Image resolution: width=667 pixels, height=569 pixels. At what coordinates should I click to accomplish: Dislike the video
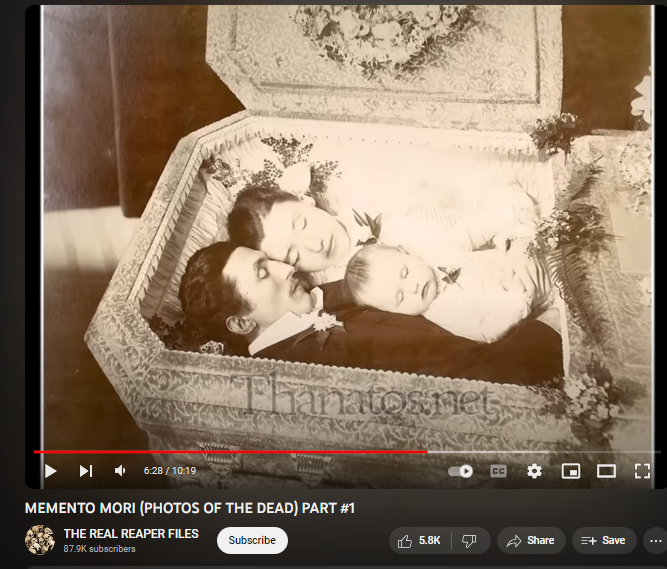(x=470, y=541)
